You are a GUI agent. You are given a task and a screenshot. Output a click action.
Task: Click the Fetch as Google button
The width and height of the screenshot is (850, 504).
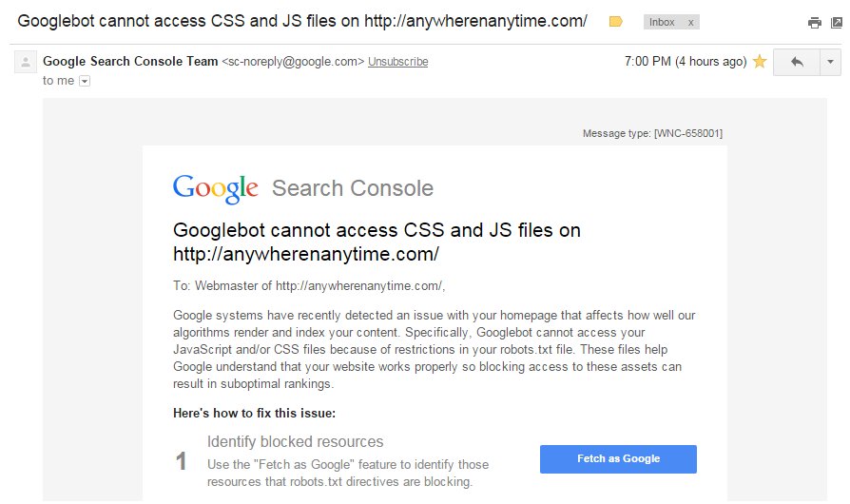618,459
